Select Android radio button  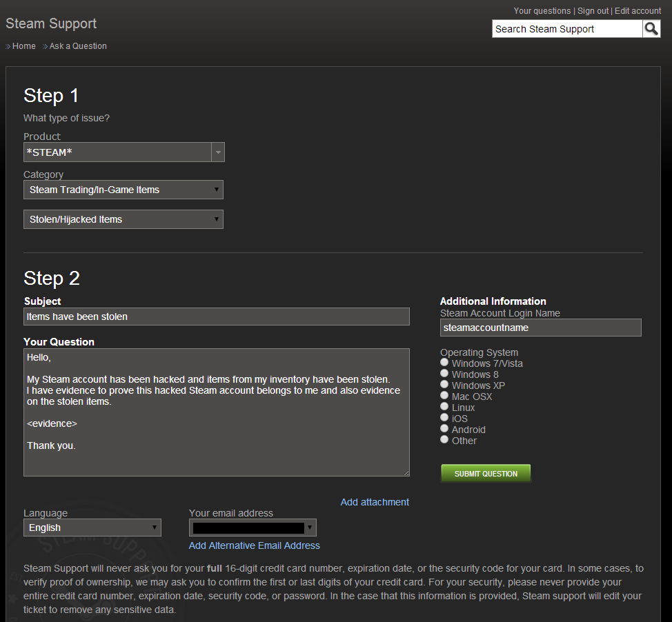[x=444, y=429]
